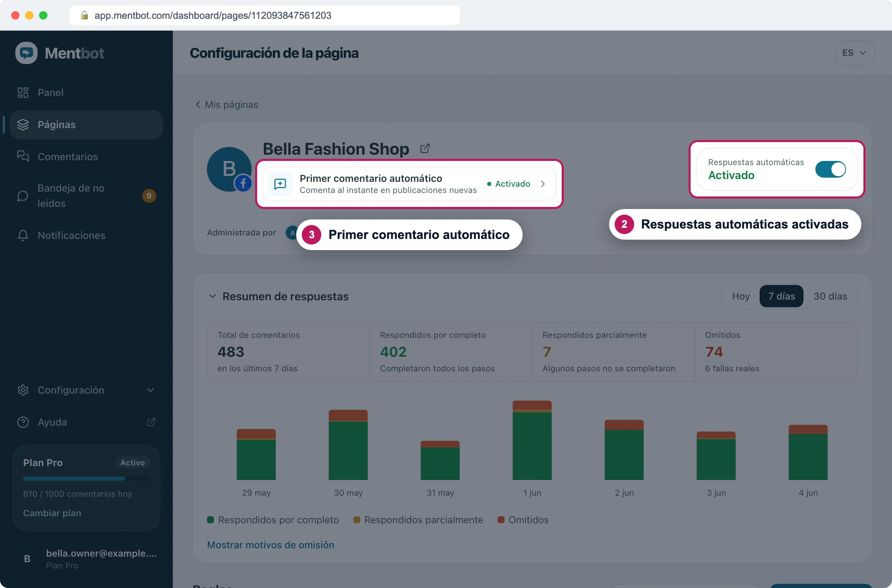892x588 pixels.
Task: Click the back chevron next to Mis páginas
Action: pos(198,104)
